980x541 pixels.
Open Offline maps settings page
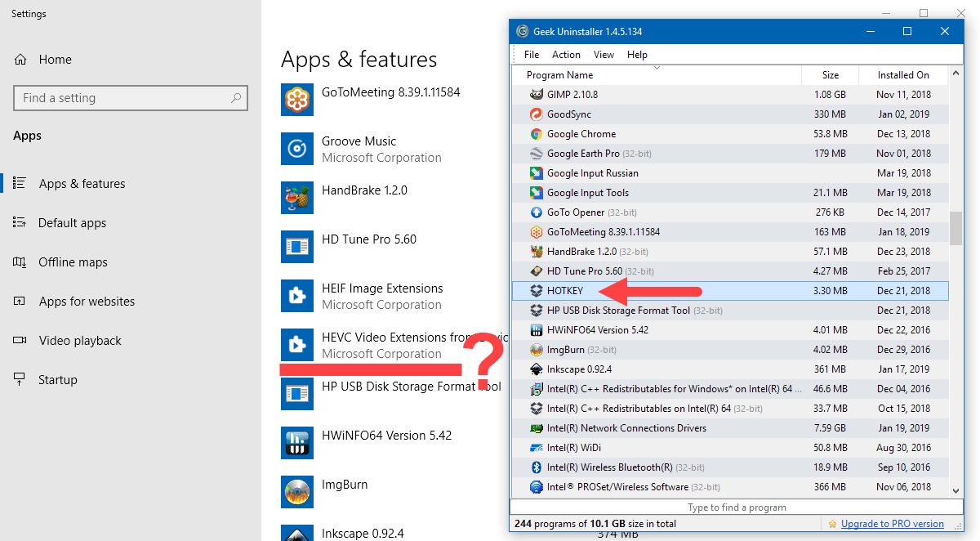[73, 262]
